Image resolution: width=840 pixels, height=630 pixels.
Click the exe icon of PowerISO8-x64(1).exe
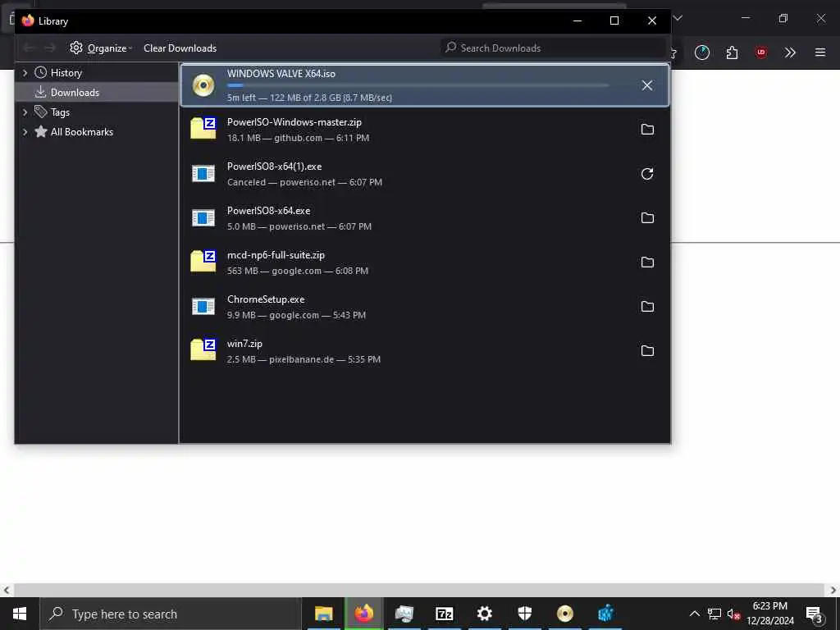point(203,174)
